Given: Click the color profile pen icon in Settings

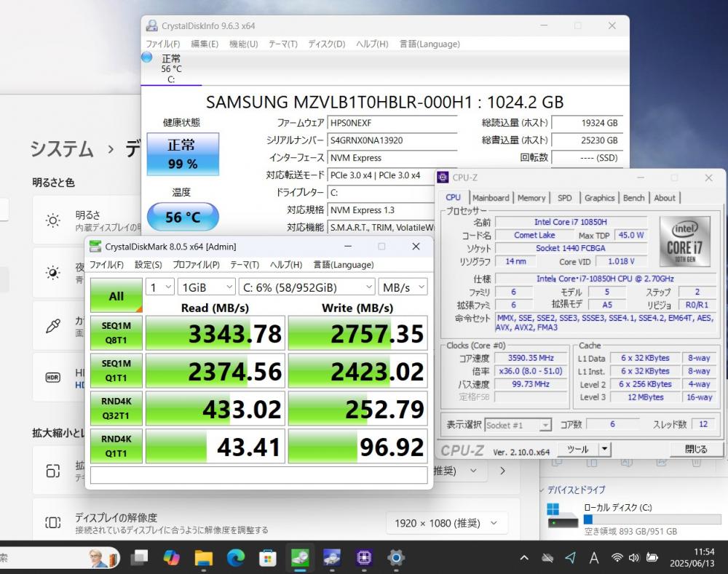Looking at the screenshot, I should (x=53, y=326).
